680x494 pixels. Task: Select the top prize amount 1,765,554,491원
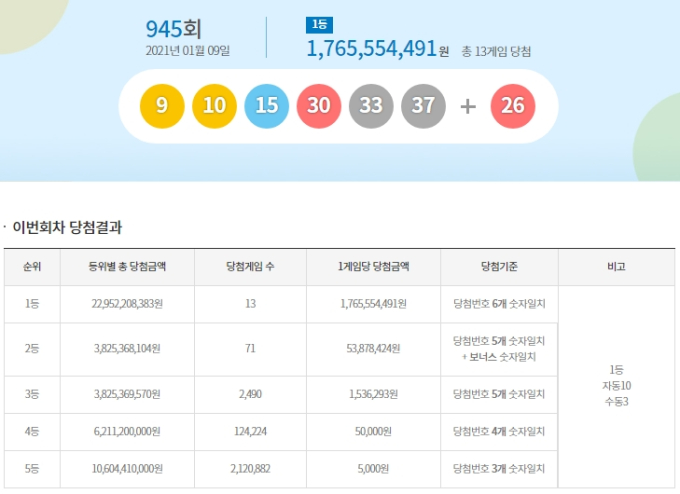pyautogui.click(x=377, y=48)
